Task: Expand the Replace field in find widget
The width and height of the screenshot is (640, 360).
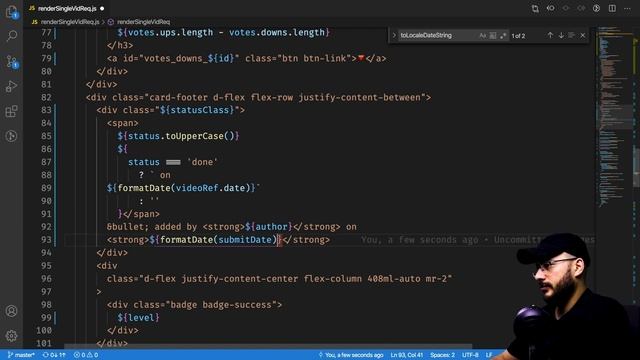Action: click(x=394, y=36)
